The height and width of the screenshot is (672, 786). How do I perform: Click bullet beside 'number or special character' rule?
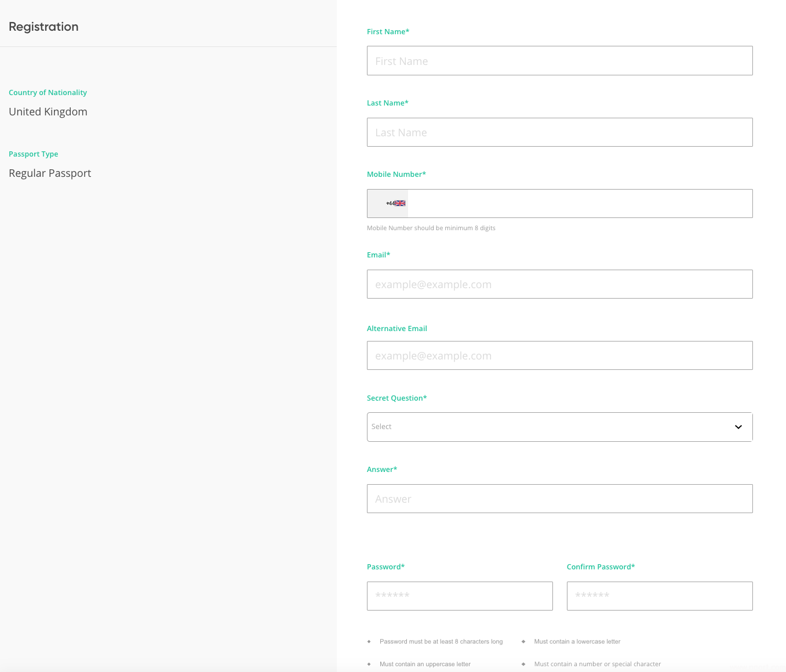point(523,664)
